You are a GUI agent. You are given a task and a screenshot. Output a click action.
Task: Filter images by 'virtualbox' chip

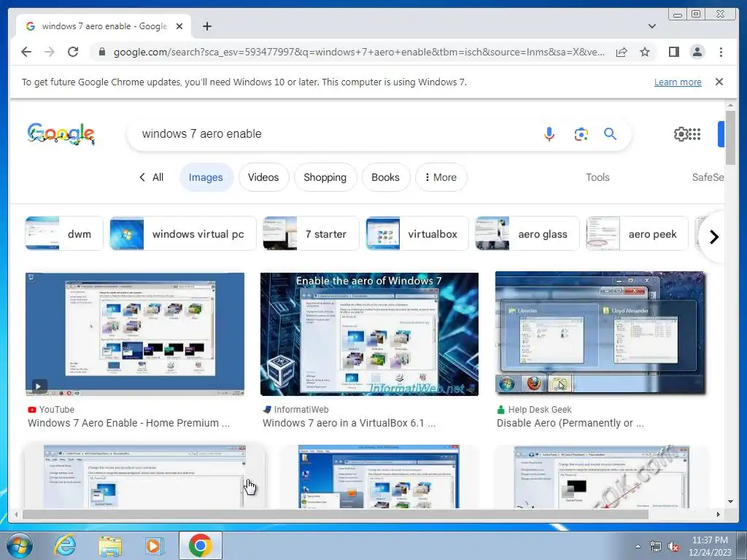point(417,233)
